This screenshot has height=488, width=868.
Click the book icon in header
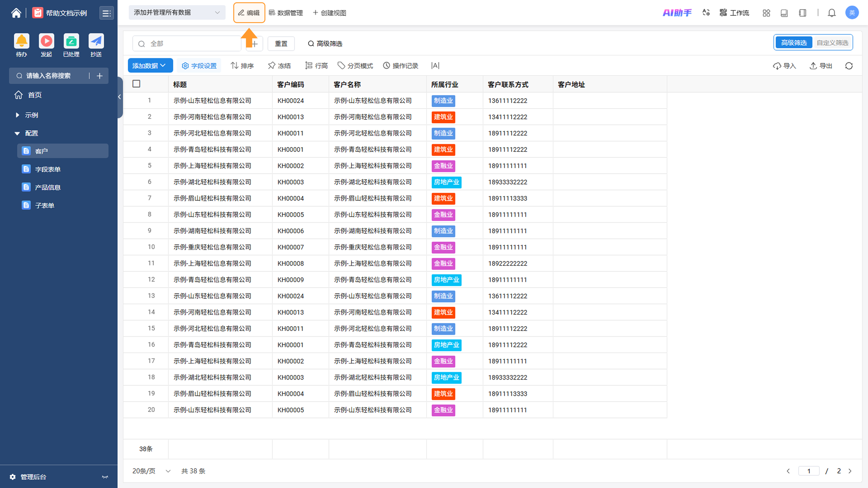point(784,13)
